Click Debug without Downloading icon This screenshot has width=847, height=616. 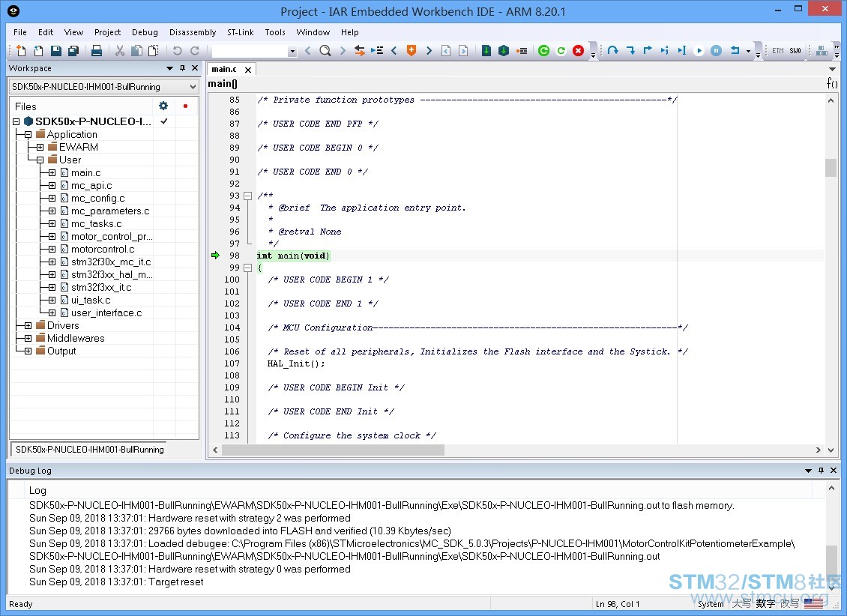(504, 51)
